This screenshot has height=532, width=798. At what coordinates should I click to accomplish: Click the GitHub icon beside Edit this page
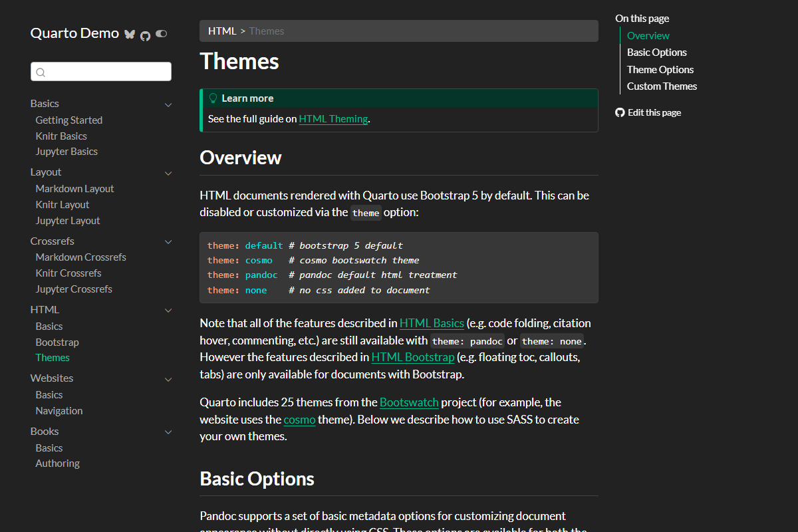619,112
